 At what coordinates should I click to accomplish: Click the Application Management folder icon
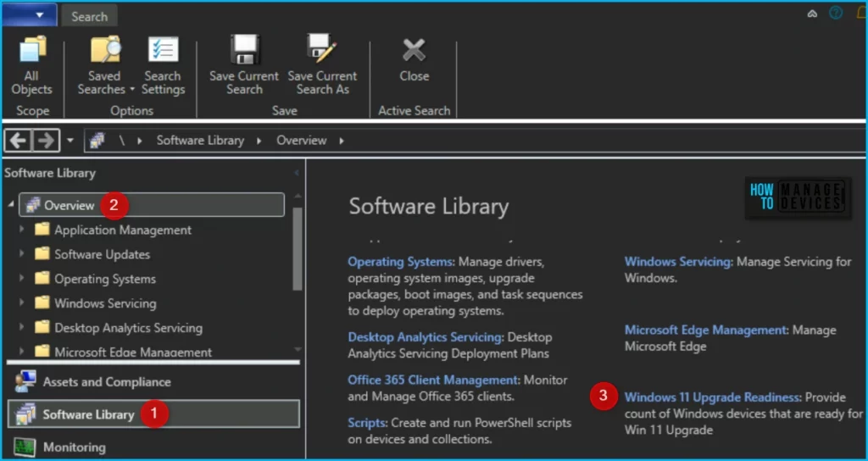click(x=42, y=229)
